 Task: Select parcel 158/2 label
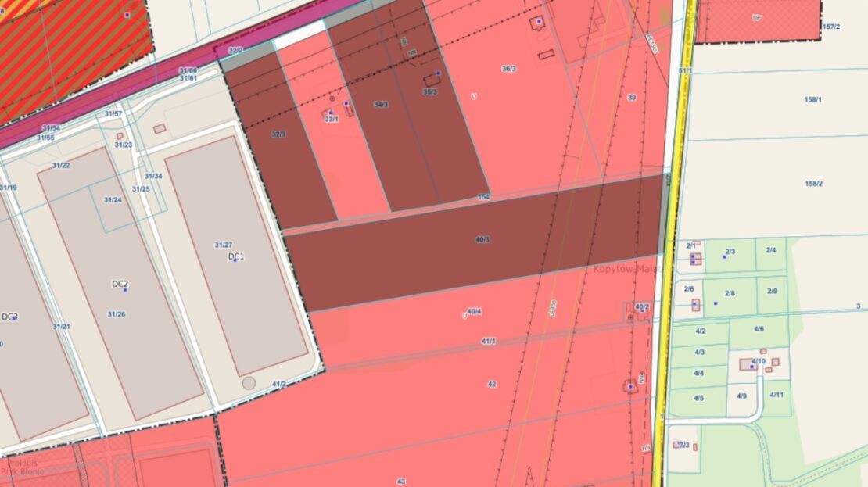click(x=813, y=184)
